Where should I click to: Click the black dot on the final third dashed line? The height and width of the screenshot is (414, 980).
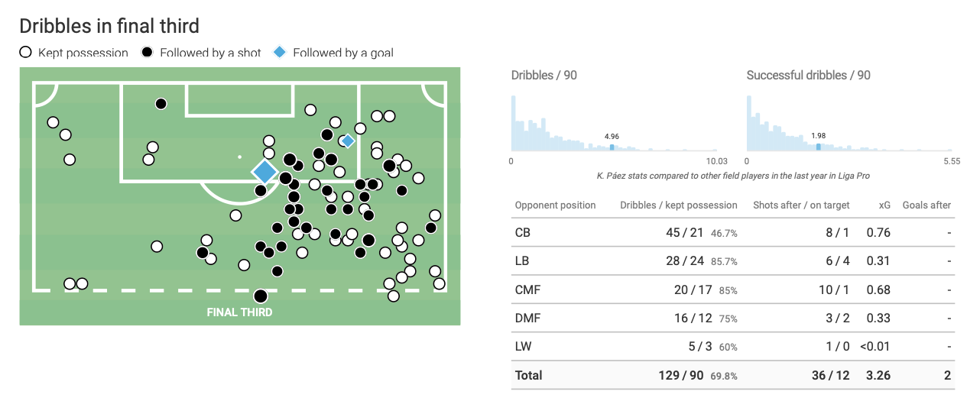261,296
